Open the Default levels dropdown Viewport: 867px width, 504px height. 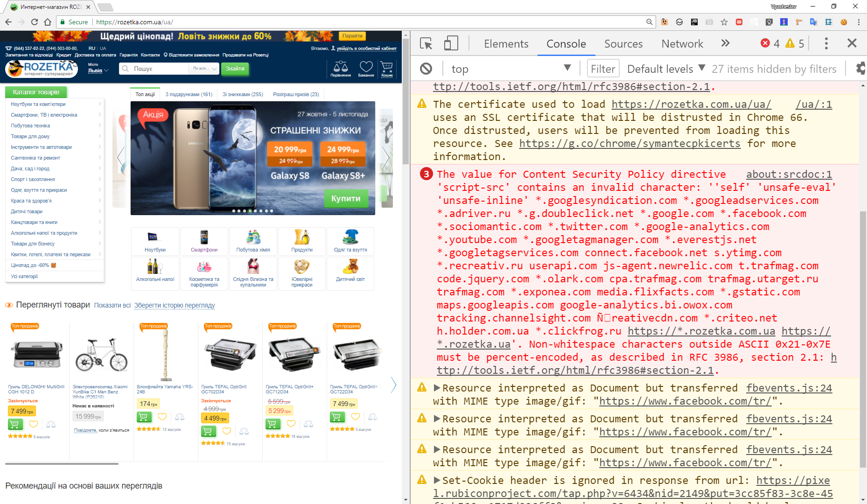click(x=666, y=69)
